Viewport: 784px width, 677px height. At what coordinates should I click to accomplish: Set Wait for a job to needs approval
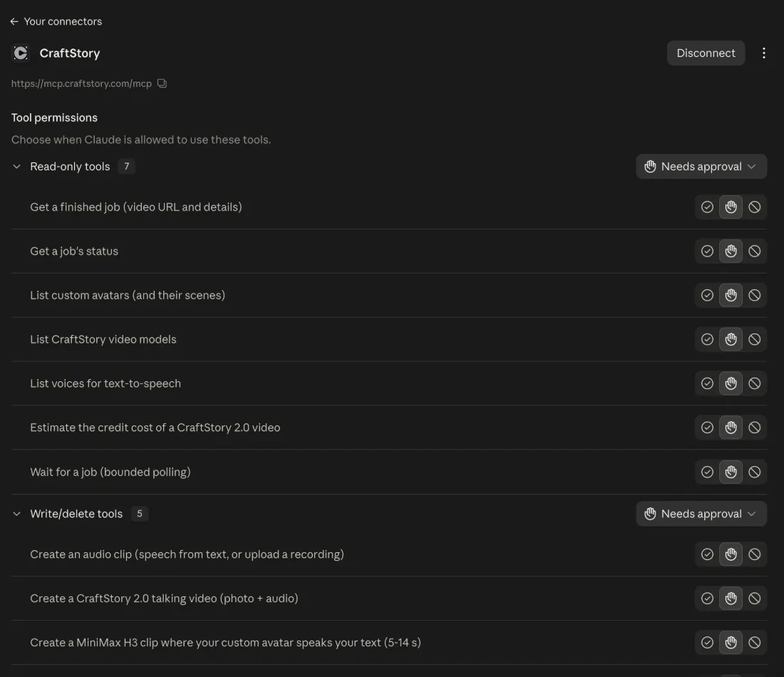731,472
